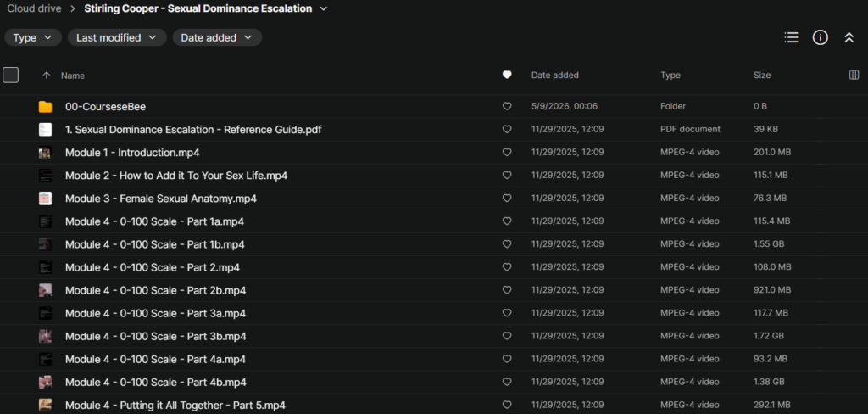This screenshot has width=868, height=414.
Task: Select file name 0-100 Scale - Part 3b.mp4
Action: tap(156, 337)
